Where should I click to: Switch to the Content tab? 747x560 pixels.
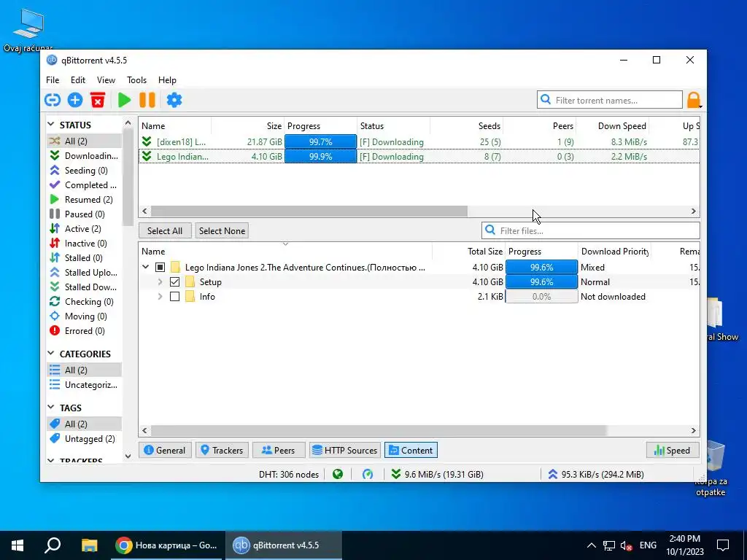411,451
